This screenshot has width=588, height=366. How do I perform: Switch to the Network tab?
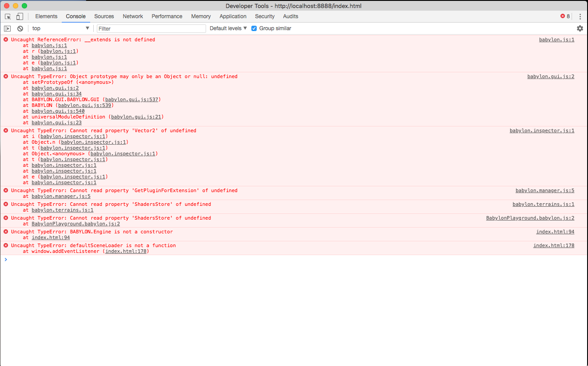(x=133, y=16)
